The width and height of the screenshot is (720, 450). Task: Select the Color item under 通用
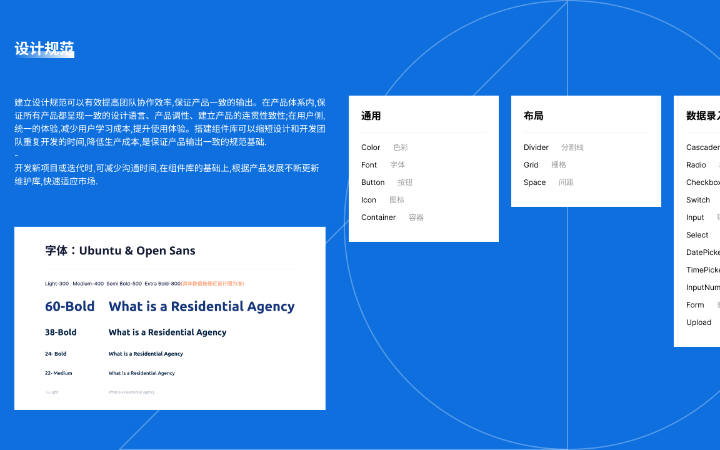point(371,148)
